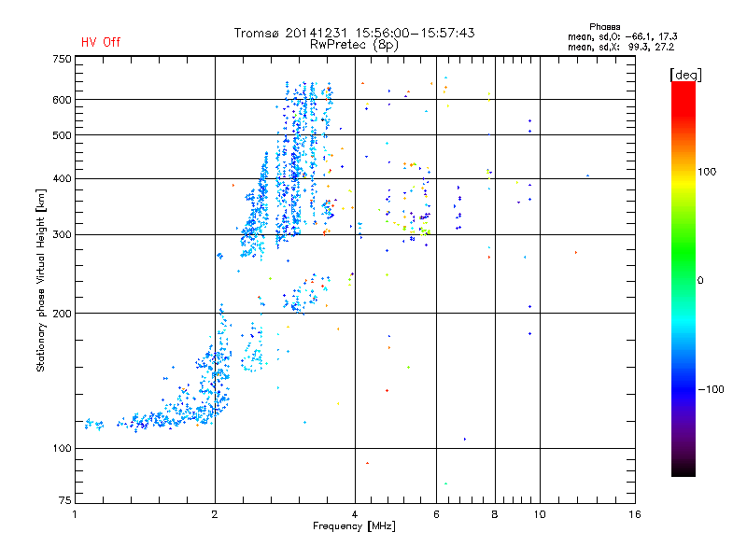
Task: Click the red HV Off label
Action: pos(101,42)
